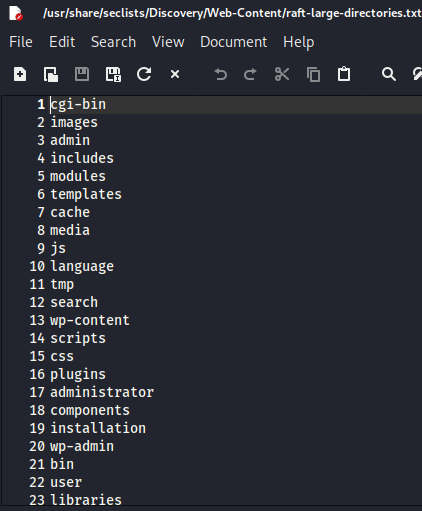Screen dimensions: 422x511
Task: Click the line 'cgi-bin'
Action: 78,104
